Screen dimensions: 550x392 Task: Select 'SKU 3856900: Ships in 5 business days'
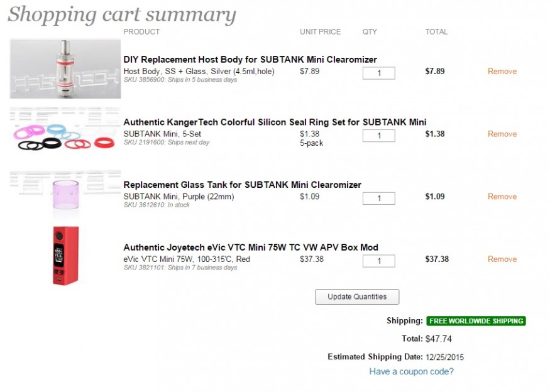[180, 80]
